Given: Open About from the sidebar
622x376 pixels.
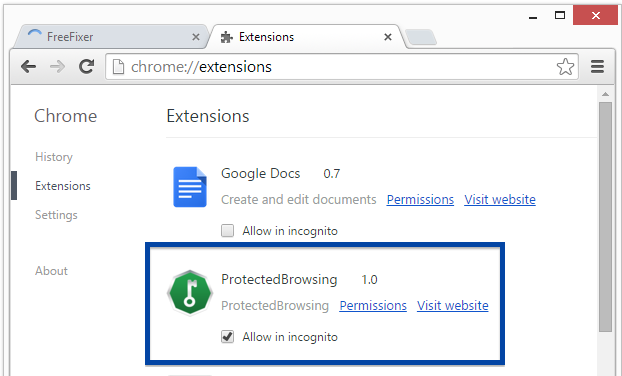Looking at the screenshot, I should tap(51, 271).
